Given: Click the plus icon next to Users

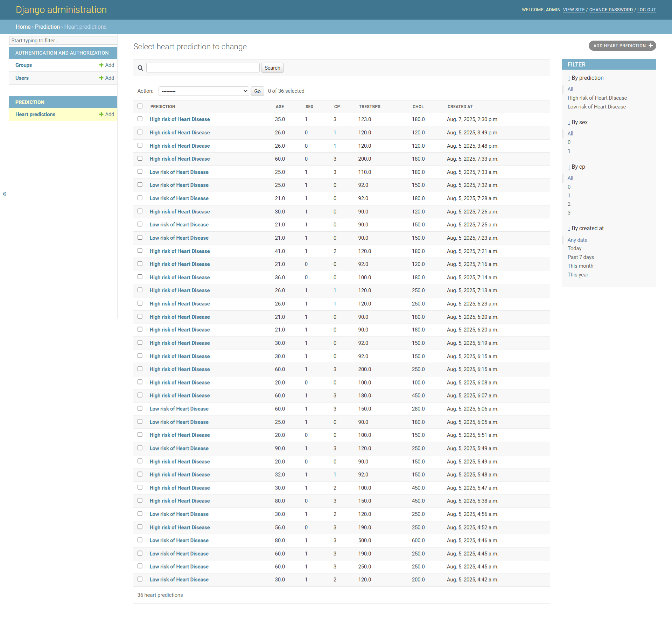Looking at the screenshot, I should click(x=101, y=78).
